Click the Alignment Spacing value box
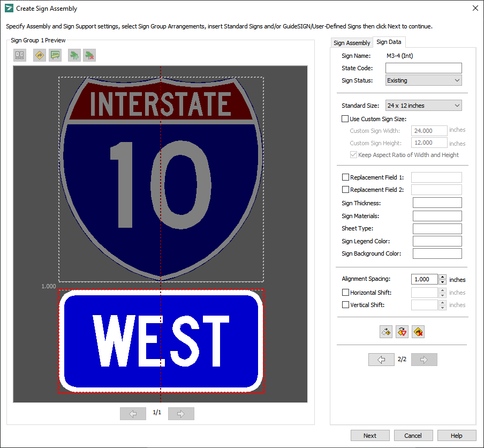484x448 pixels. click(425, 279)
